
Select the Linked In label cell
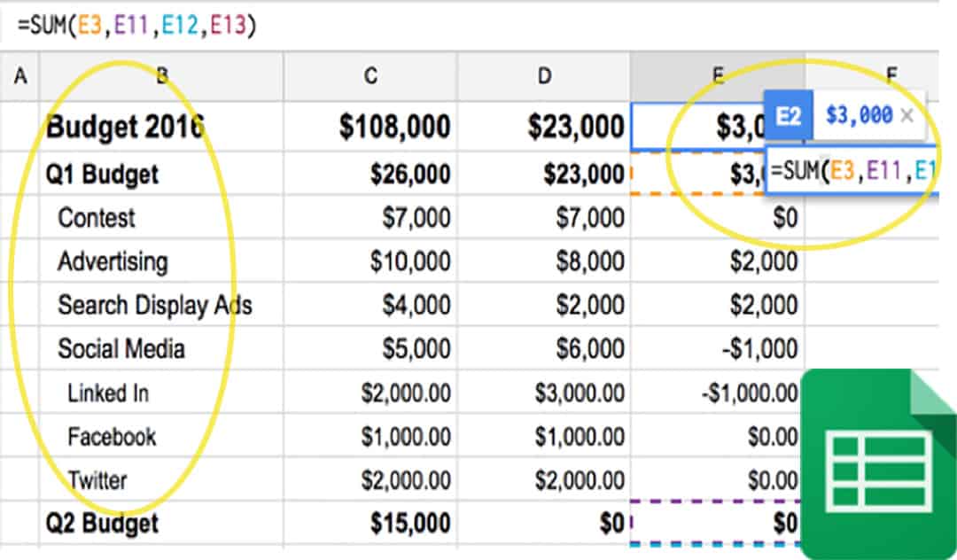pos(108,393)
